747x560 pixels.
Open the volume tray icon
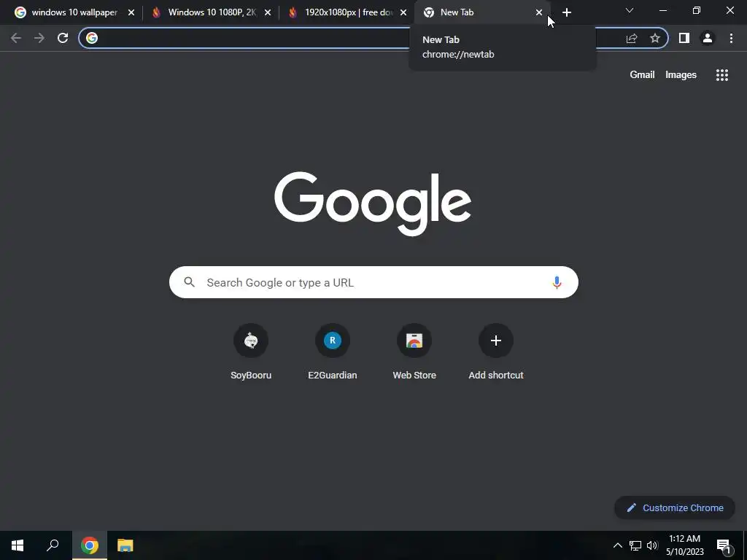coord(652,545)
